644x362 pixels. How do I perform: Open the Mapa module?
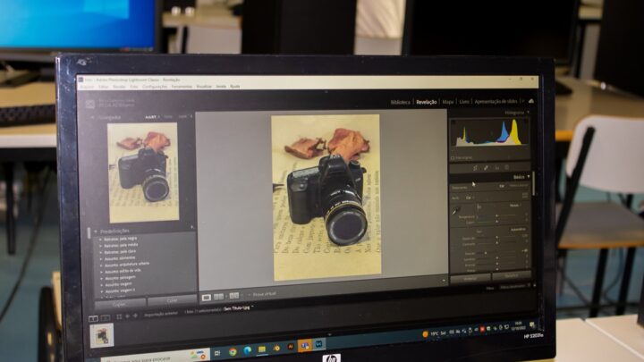[447, 102]
